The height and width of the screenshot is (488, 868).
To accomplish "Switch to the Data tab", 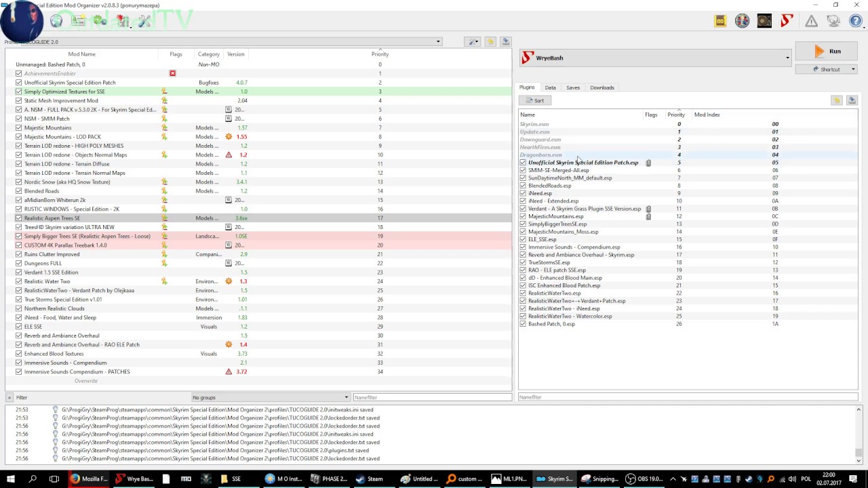I will tap(550, 87).
